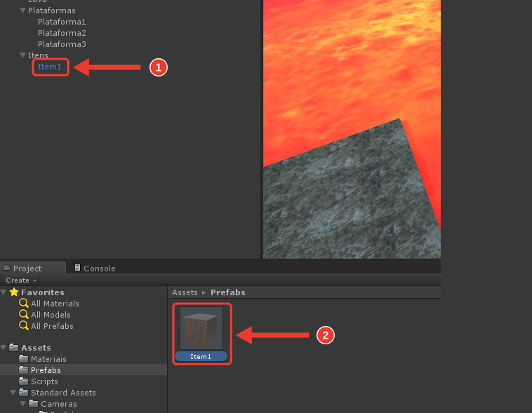Select Plataforma2 object
The height and width of the screenshot is (413, 532).
[x=62, y=33]
